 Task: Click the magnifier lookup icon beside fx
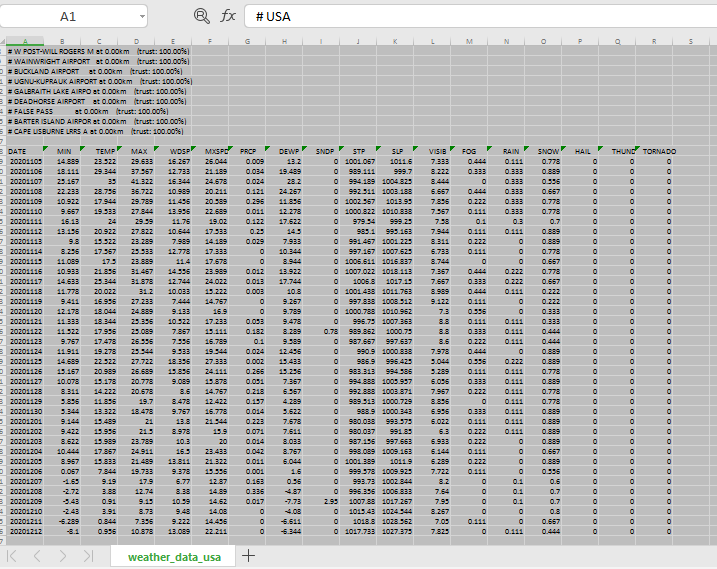coord(201,16)
